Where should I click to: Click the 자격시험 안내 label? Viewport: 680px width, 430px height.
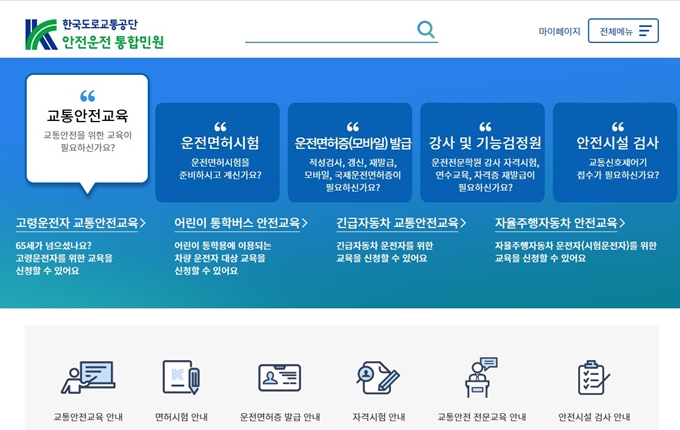tap(379, 417)
